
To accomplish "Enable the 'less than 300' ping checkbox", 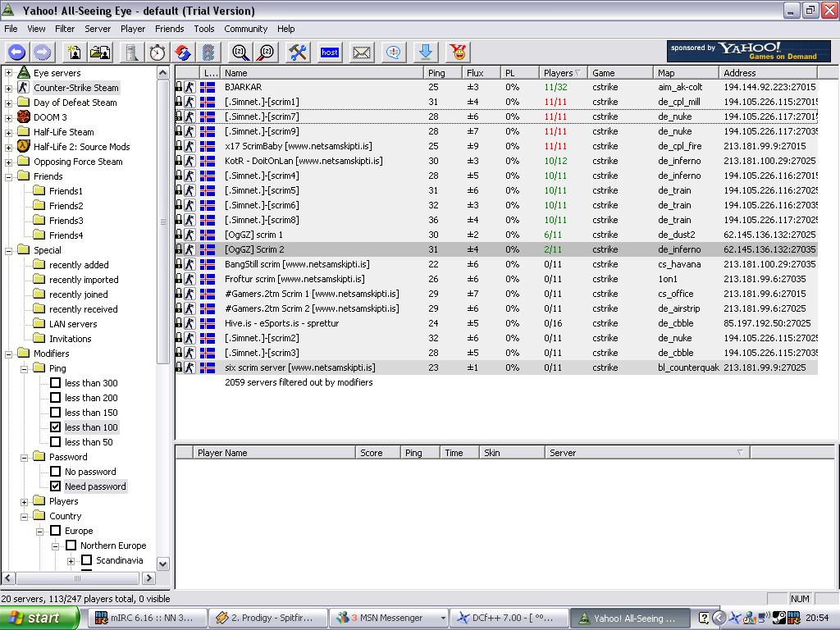I will (55, 382).
